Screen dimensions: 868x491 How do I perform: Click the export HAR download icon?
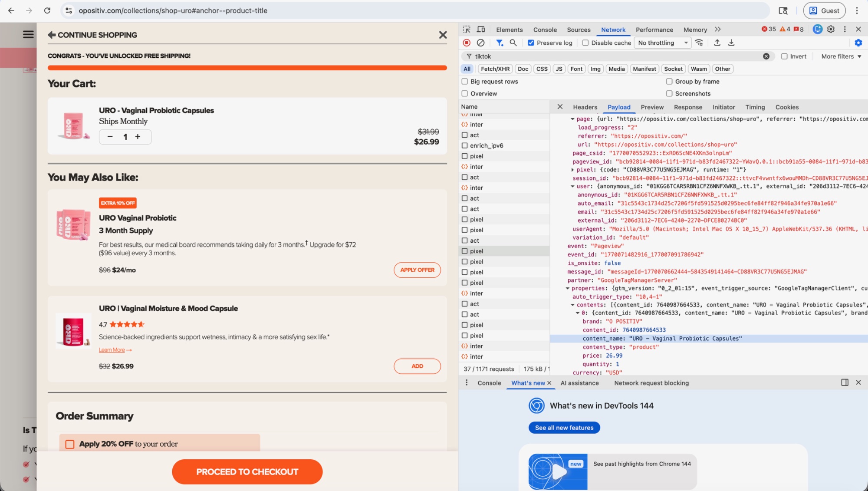(x=731, y=43)
